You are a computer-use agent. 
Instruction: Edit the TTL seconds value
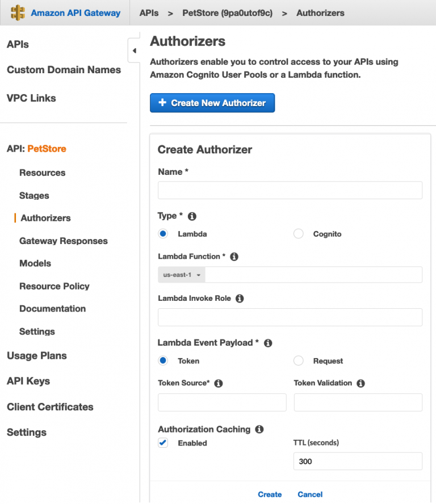click(x=358, y=461)
